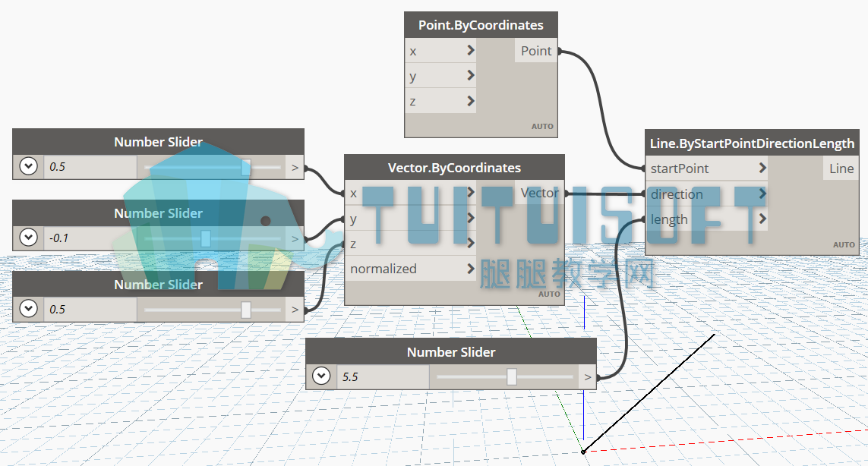
Task: Click the AUTO lacing label on Point.ByCoordinates
Action: 542,126
